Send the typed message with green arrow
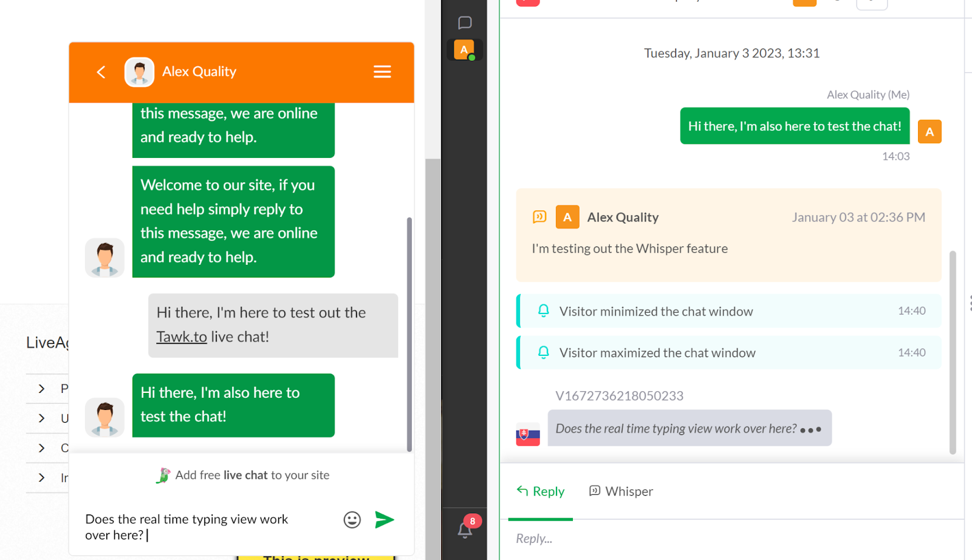This screenshot has height=560, width=972. pyautogui.click(x=385, y=520)
